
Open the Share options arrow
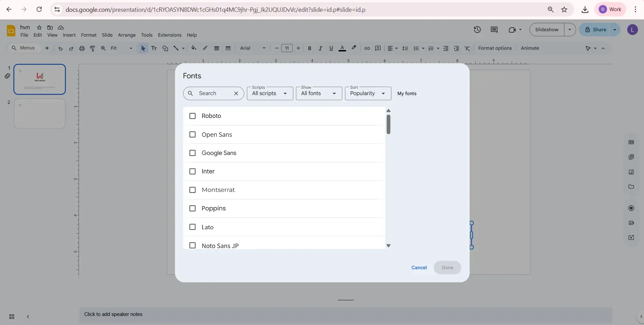(615, 30)
